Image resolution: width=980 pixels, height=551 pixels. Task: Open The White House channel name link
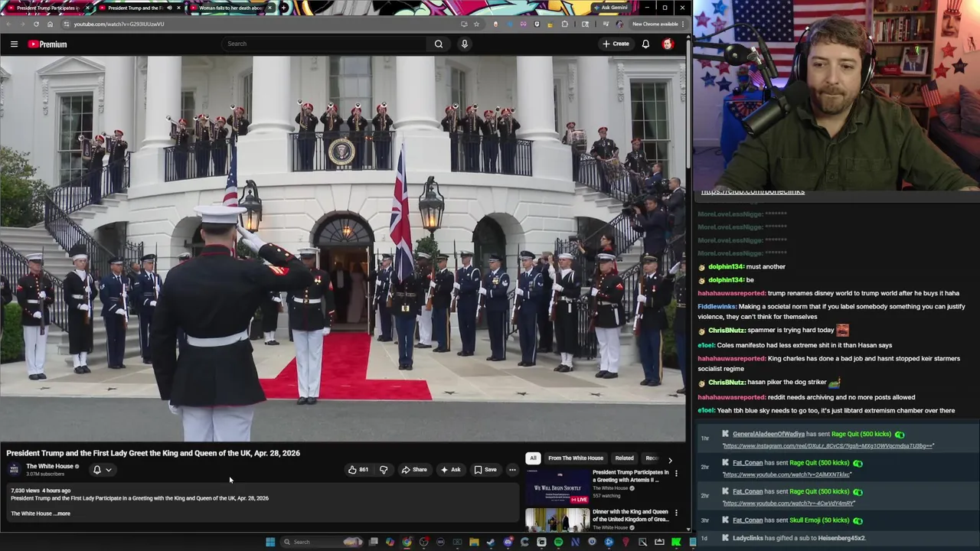click(x=50, y=466)
